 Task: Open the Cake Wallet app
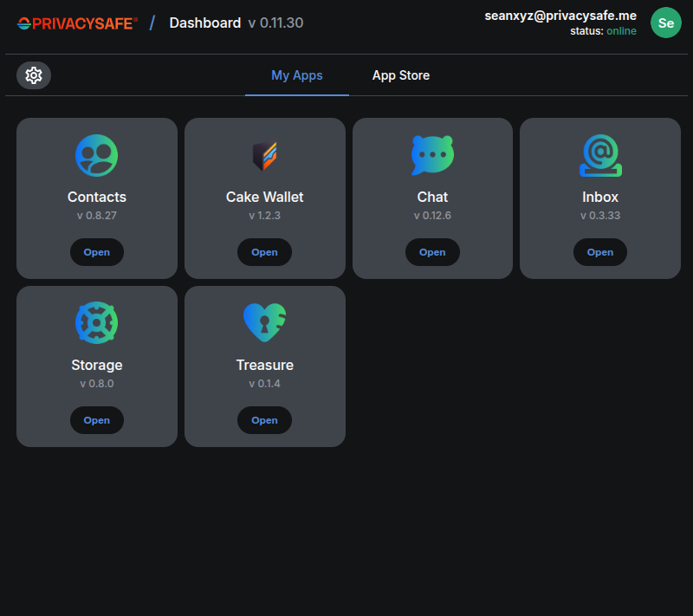pyautogui.click(x=265, y=252)
